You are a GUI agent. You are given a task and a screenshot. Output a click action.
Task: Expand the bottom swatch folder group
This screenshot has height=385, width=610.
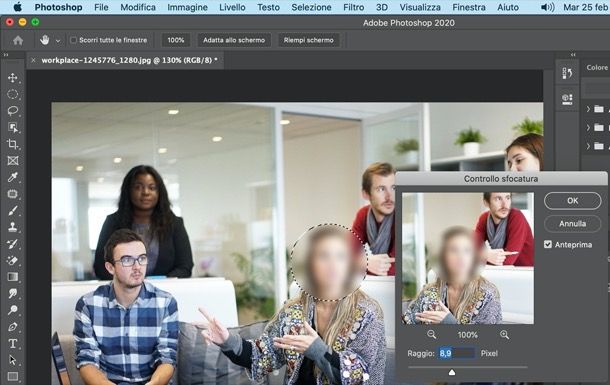point(589,146)
